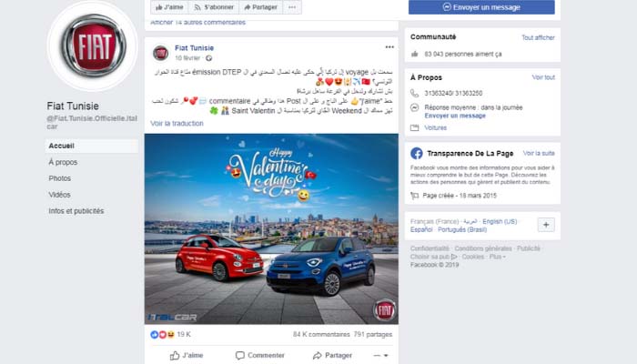The image size is (637, 364).
Task: Click the plus icon to add language
Action: [546, 225]
